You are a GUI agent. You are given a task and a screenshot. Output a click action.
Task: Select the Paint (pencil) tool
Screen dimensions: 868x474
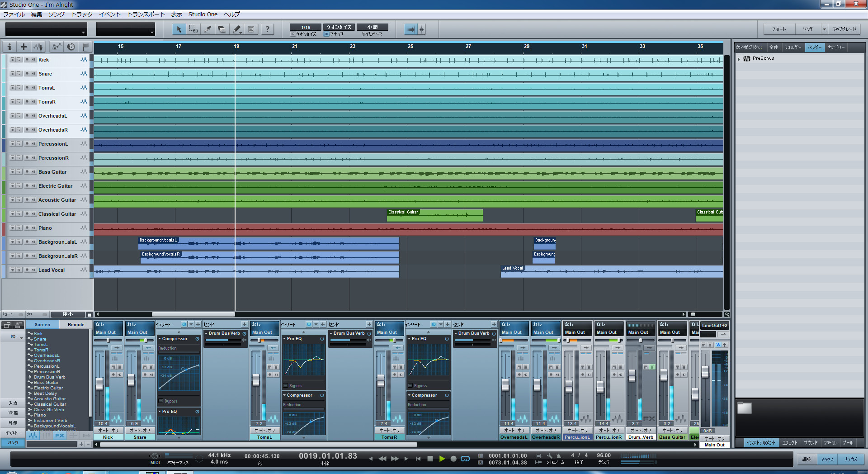coord(237,29)
